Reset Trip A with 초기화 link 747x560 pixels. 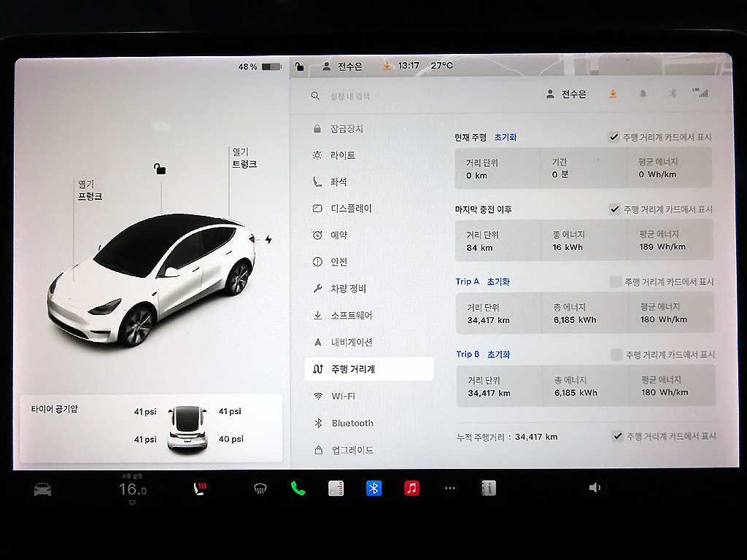click(x=498, y=281)
